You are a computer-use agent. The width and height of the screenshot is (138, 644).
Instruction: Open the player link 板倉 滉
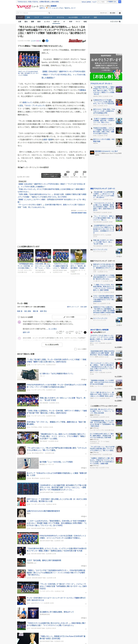[20, 311]
